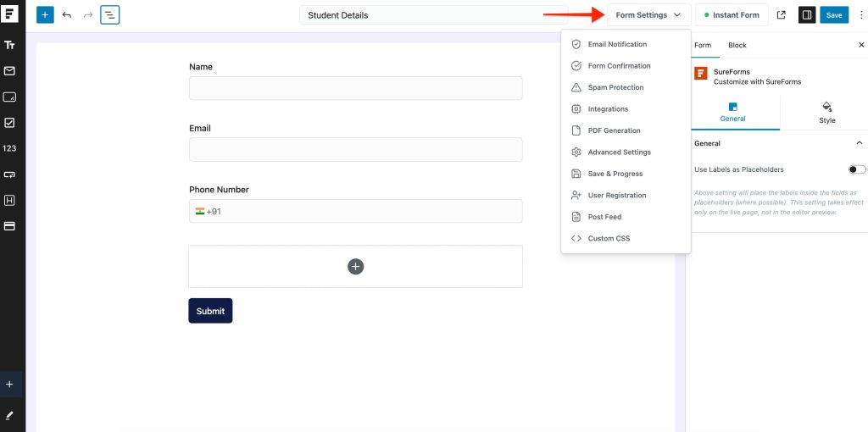Open the Form Settings dropdown
The image size is (868, 432).
[648, 15]
